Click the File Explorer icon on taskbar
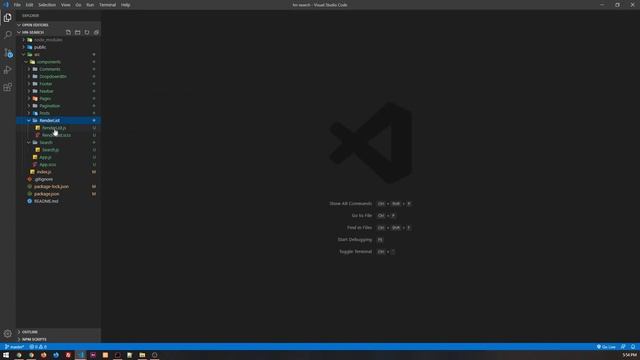The width and height of the screenshot is (640, 360). (142, 355)
